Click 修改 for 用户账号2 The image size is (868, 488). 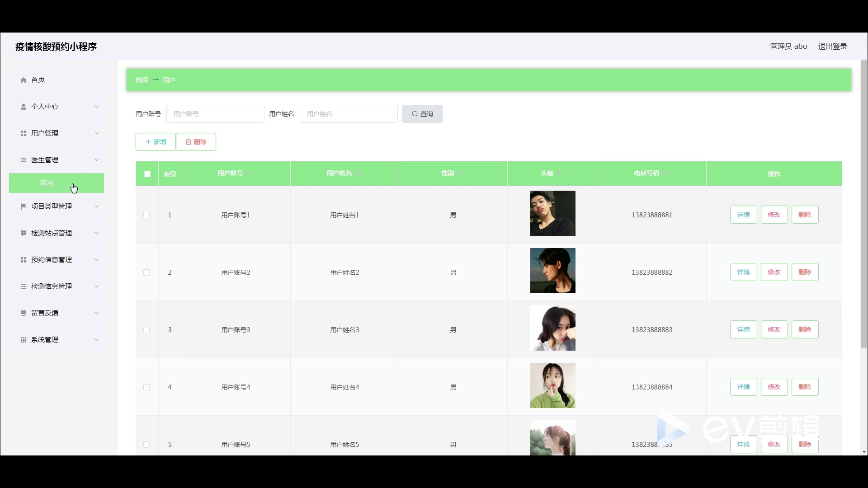[x=774, y=272]
